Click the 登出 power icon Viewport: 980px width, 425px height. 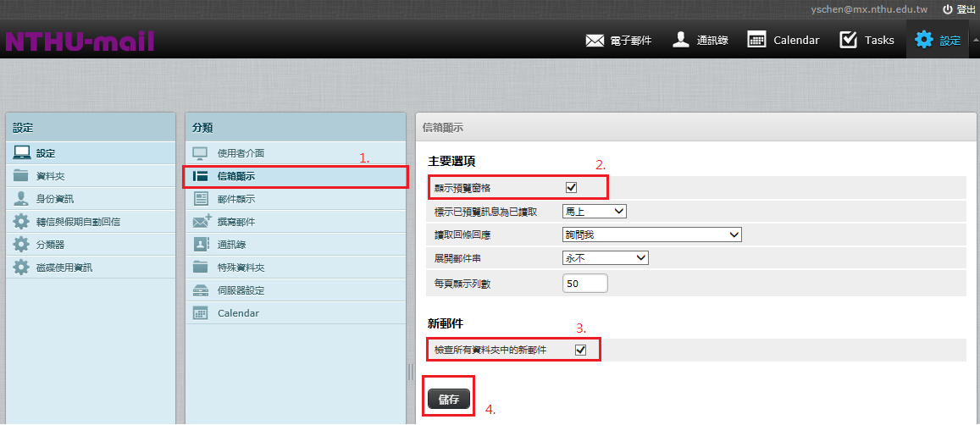coord(948,9)
